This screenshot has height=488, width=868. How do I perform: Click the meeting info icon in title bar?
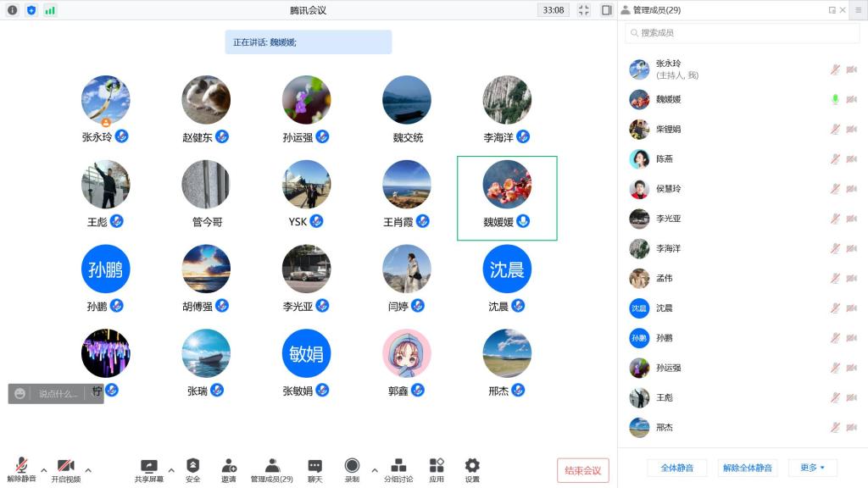(12, 10)
